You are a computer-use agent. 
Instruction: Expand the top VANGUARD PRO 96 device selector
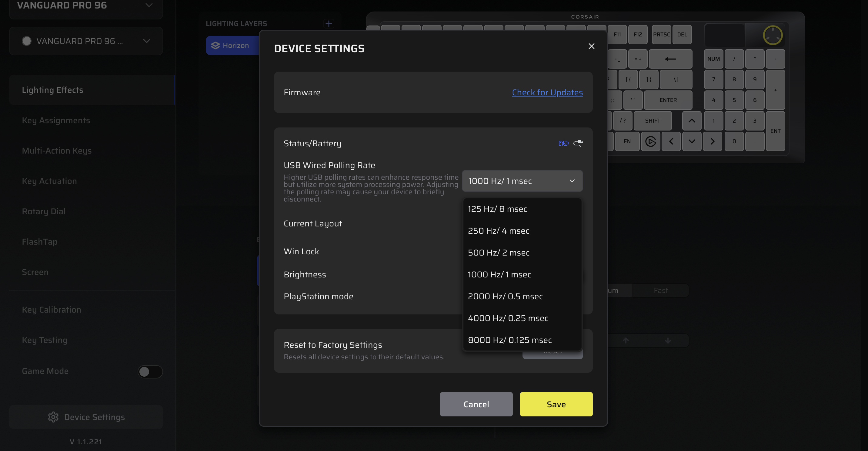[149, 5]
